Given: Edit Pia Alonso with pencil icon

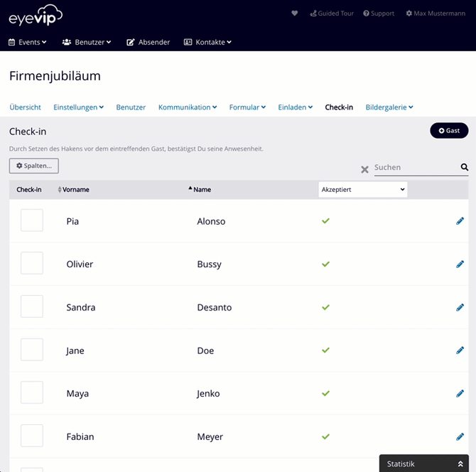Looking at the screenshot, I should click(x=460, y=221).
